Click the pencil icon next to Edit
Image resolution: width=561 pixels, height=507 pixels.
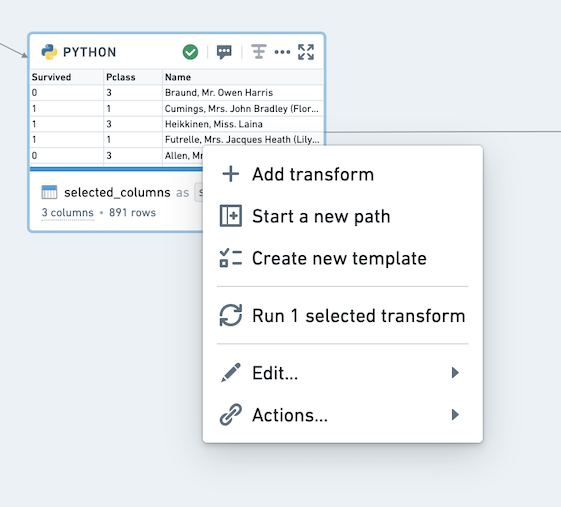231,372
